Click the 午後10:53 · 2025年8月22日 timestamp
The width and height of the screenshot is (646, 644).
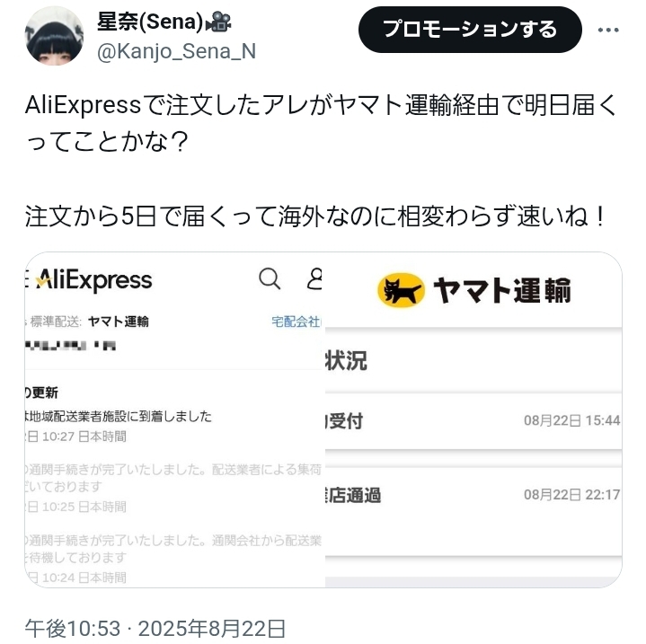click(x=155, y=629)
